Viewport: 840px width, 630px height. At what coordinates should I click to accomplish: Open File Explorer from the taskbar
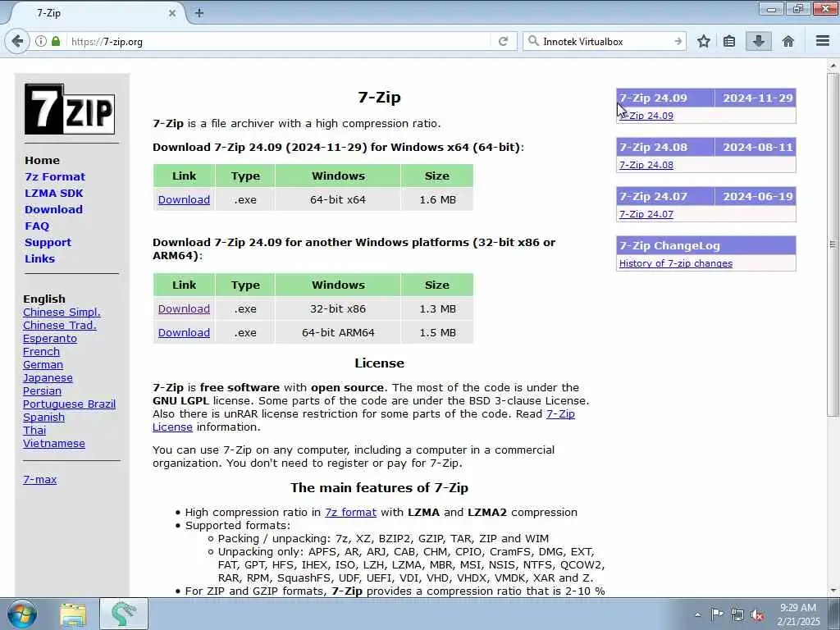coord(73,614)
